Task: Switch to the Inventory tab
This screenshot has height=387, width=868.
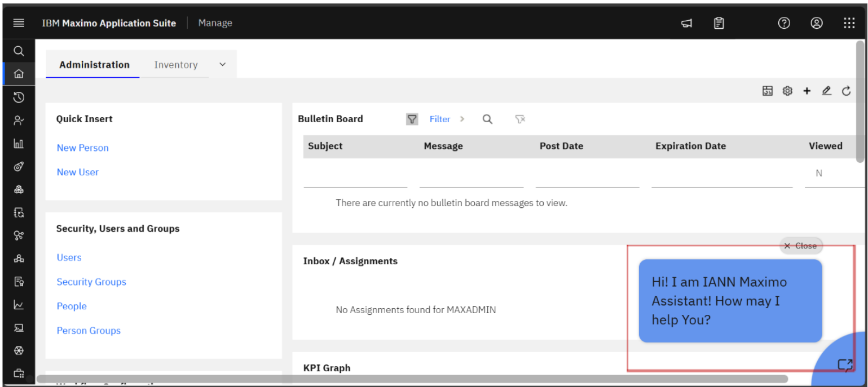Action: [175, 64]
